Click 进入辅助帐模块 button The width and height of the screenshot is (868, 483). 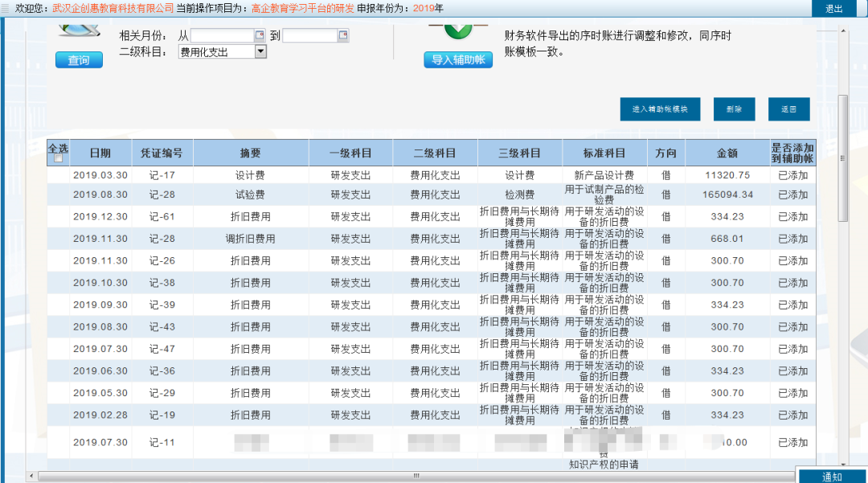point(660,109)
